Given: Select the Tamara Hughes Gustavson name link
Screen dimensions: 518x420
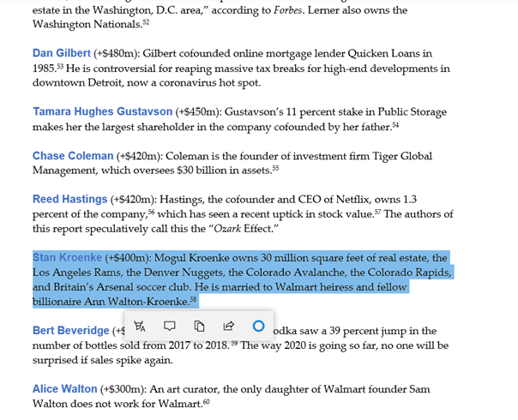Looking at the screenshot, I should [x=102, y=111].
